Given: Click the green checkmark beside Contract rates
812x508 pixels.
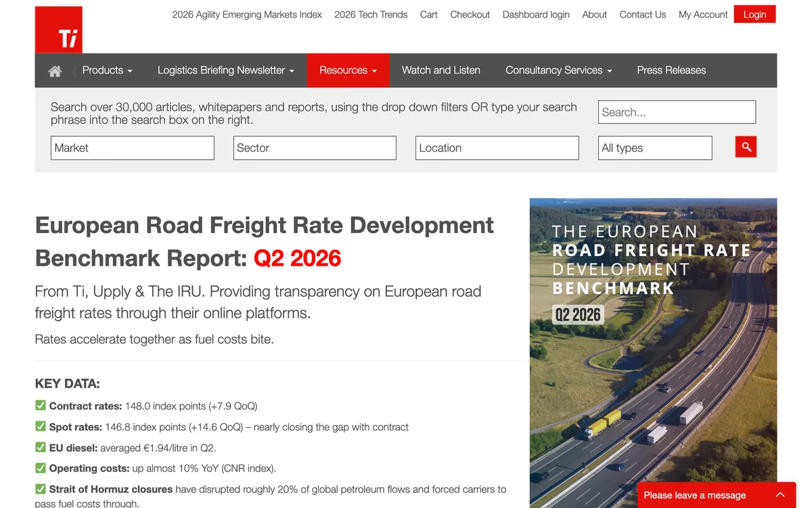Looking at the screenshot, I should tap(41, 406).
